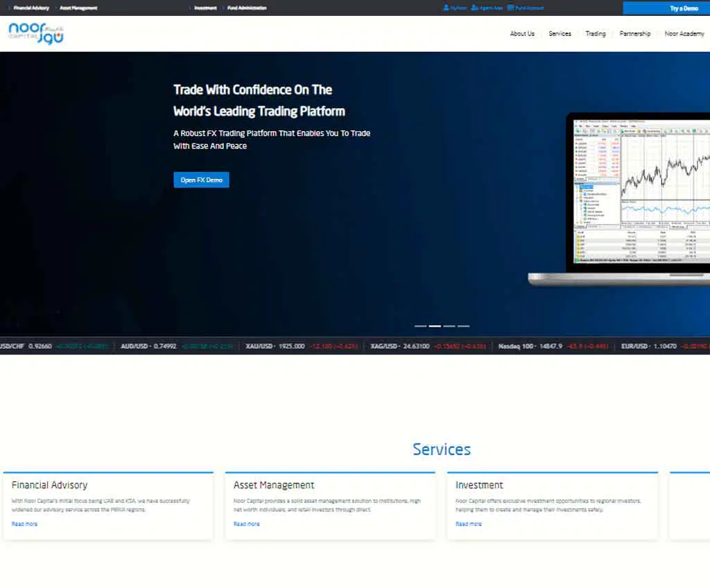Click the AUD/USD ticker quote
This screenshot has width=710, height=588.
pyautogui.click(x=177, y=346)
